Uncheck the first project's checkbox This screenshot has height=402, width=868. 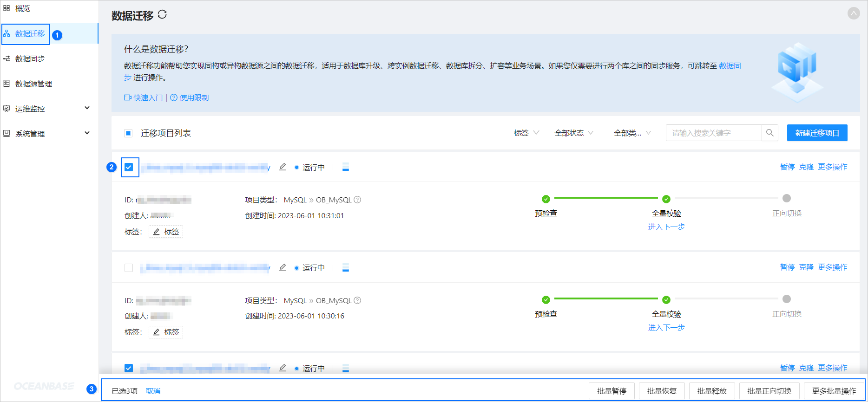pos(129,167)
